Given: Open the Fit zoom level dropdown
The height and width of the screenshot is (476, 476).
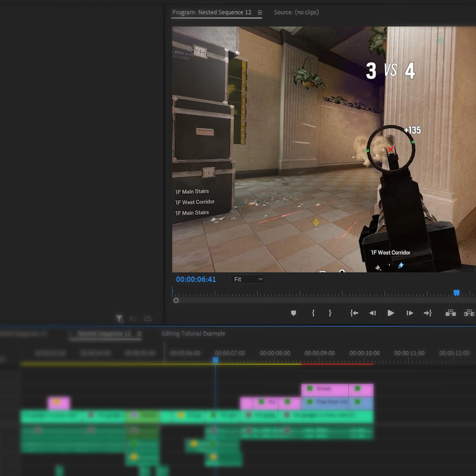Looking at the screenshot, I should pyautogui.click(x=248, y=279).
